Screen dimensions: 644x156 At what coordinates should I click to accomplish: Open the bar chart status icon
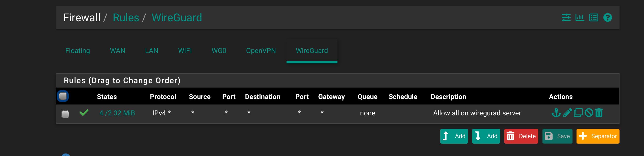[x=580, y=18]
